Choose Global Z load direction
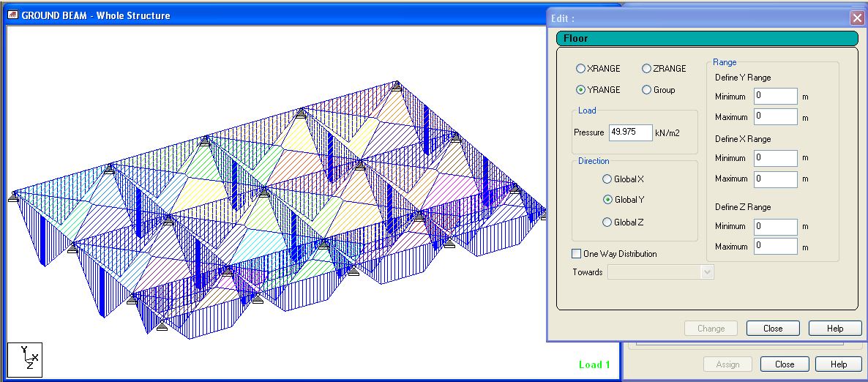 (607, 222)
